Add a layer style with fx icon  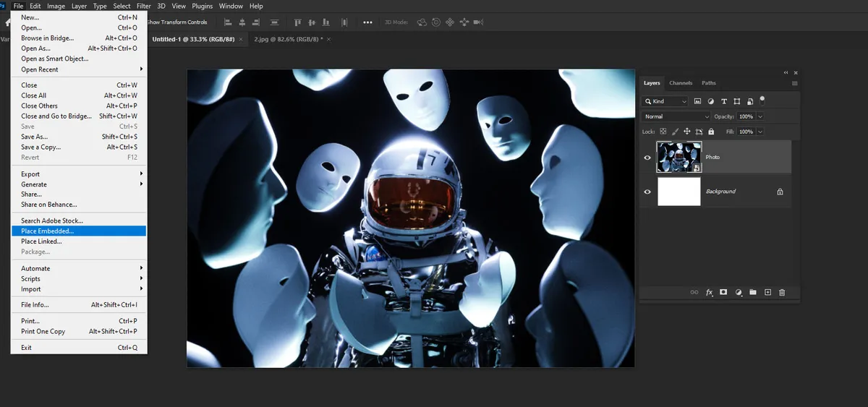(710, 292)
